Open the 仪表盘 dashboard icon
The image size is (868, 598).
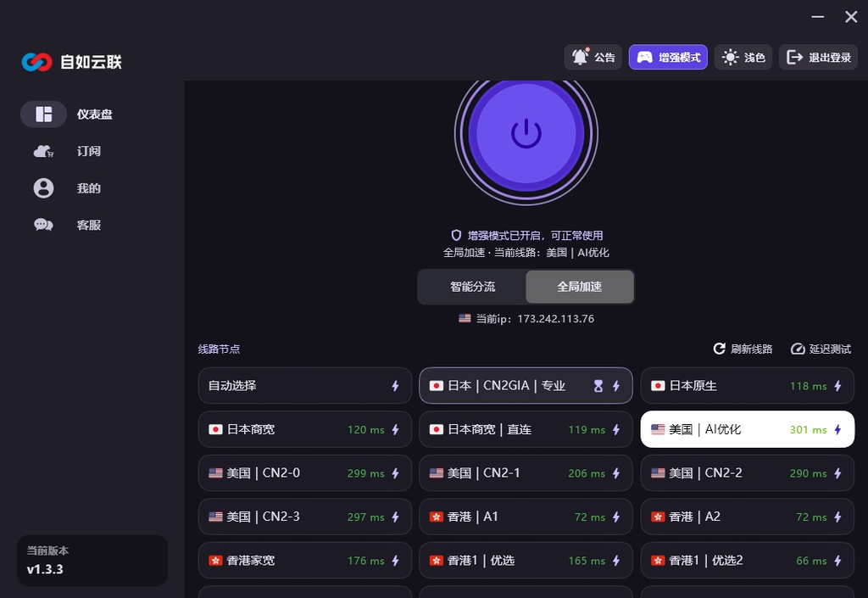click(44, 114)
